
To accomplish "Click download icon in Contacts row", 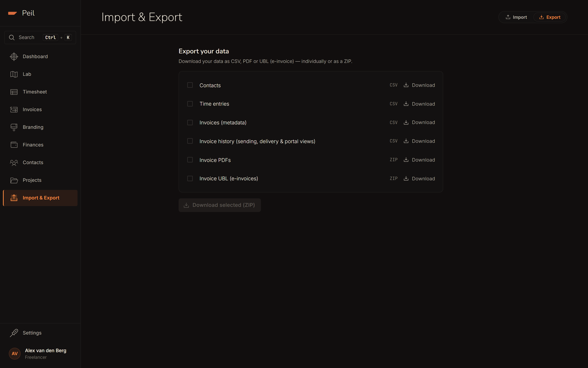I will tap(406, 85).
